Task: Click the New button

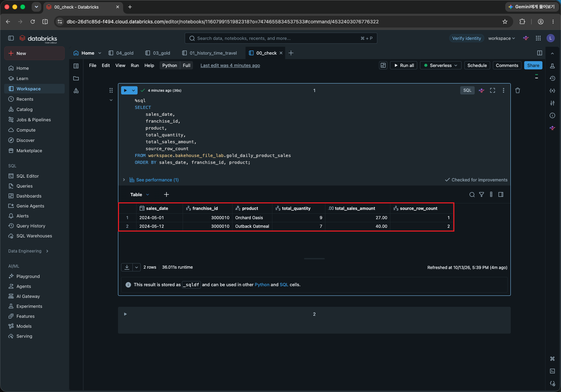Action: (x=34, y=53)
